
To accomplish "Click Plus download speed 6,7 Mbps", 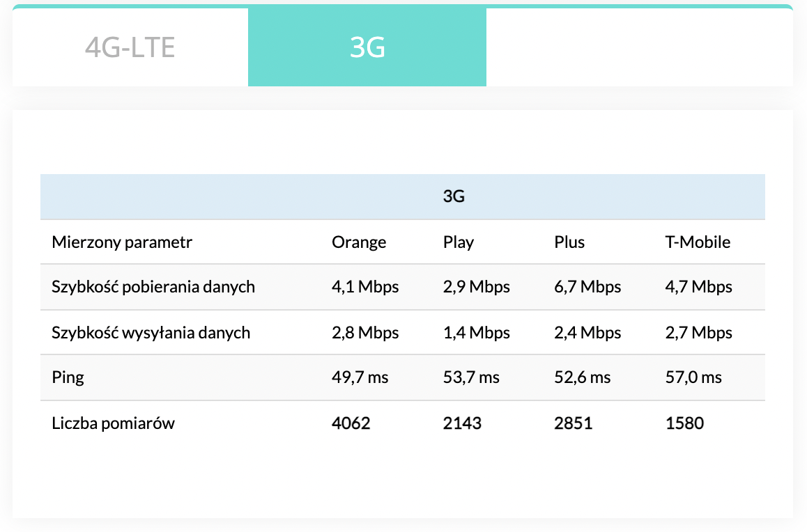I will coord(587,287).
